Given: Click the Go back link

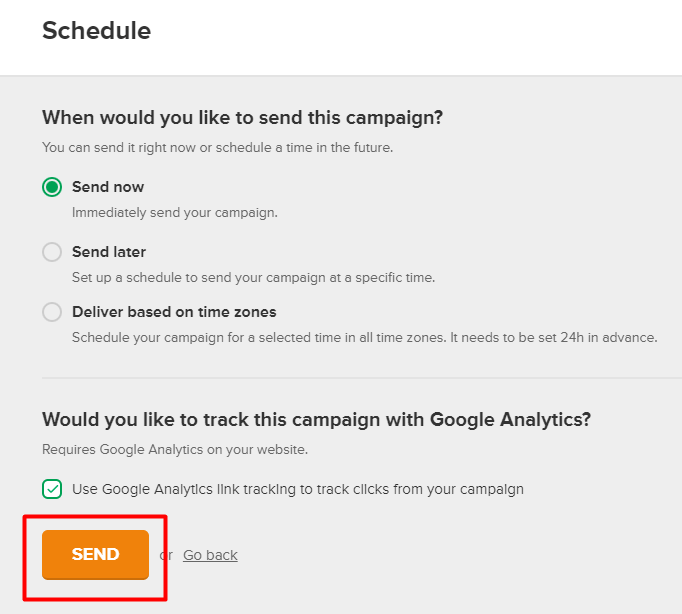Looking at the screenshot, I should [x=210, y=555].
